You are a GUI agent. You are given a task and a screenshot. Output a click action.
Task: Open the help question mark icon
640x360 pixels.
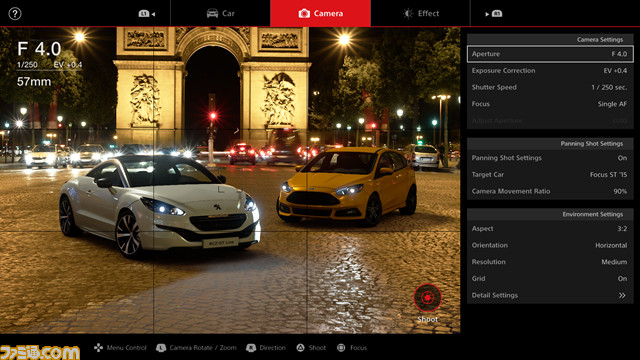pos(15,14)
